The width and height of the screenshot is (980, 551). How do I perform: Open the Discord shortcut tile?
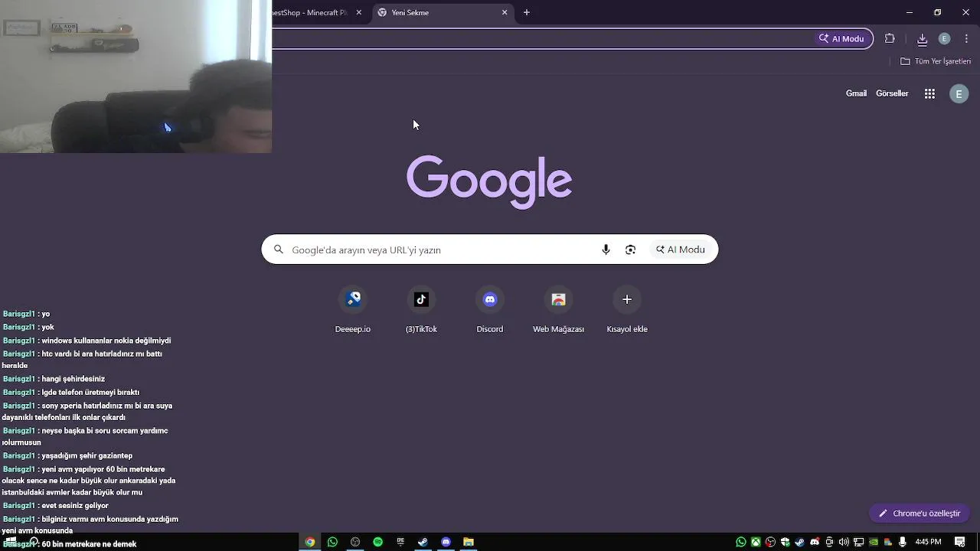click(490, 311)
